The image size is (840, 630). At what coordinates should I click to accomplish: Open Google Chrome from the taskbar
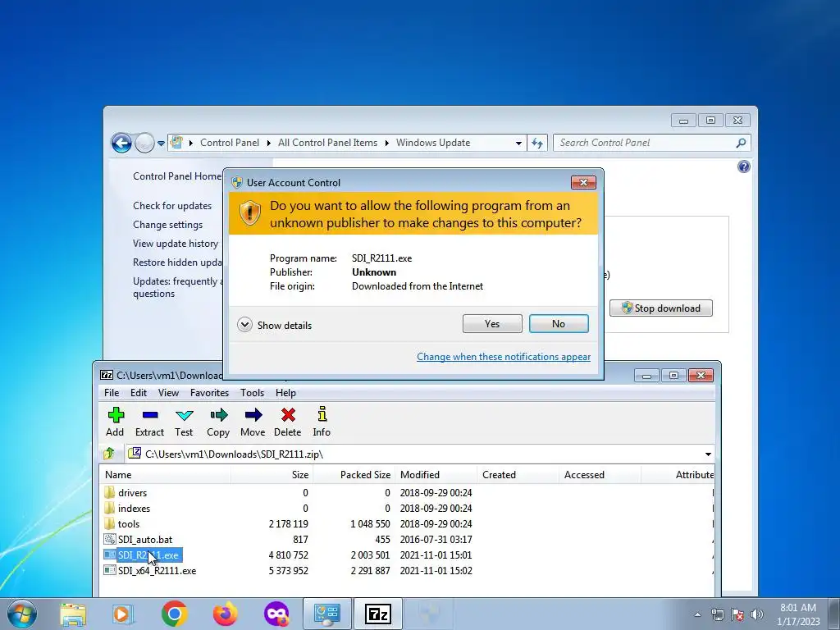coord(174,614)
